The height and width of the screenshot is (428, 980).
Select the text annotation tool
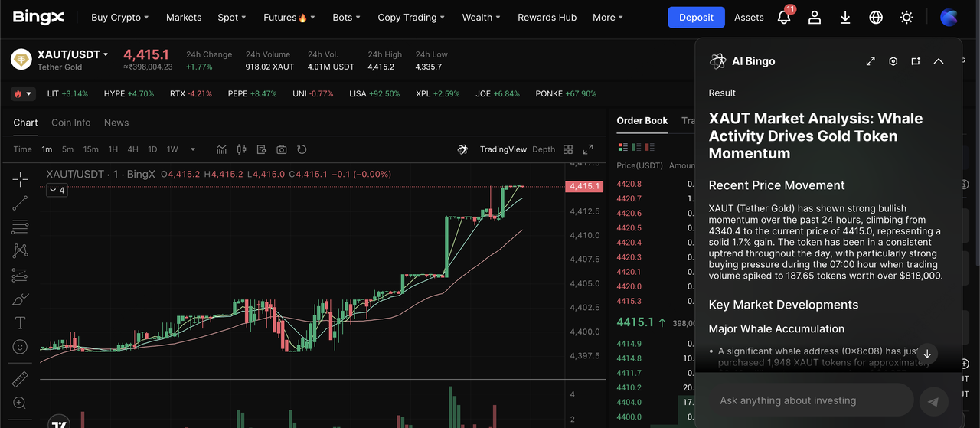tap(20, 322)
